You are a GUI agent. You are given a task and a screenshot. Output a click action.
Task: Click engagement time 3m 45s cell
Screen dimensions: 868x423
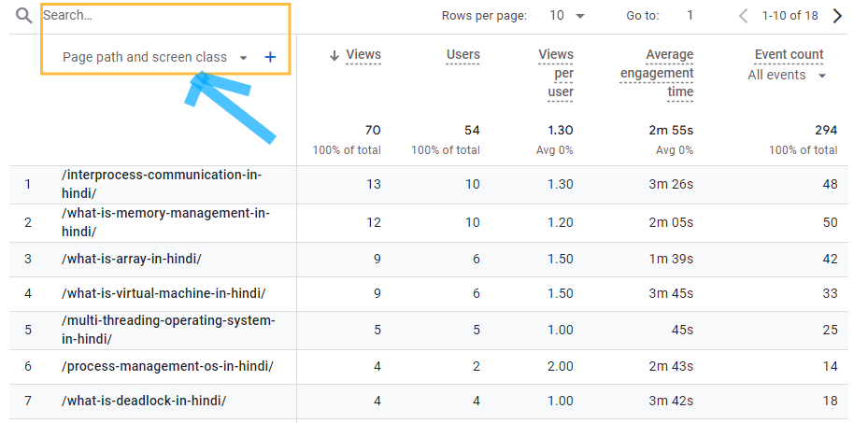pos(671,293)
